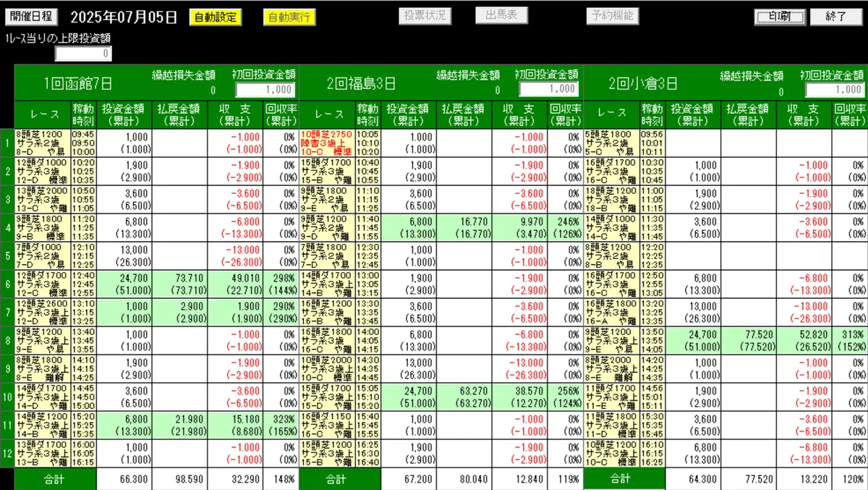Click 初回投資金額 field for 1回函館7日

[x=265, y=89]
